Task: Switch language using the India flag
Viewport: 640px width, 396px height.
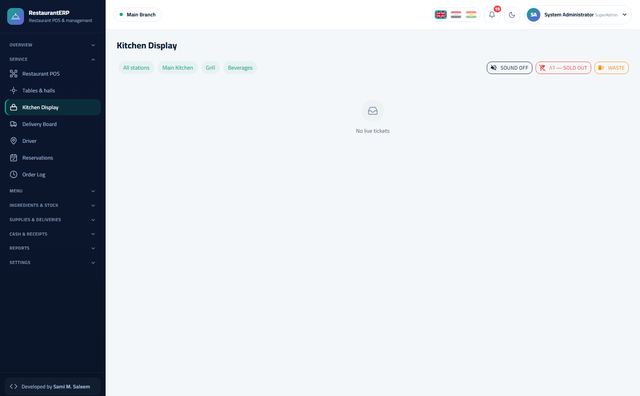Action: pos(471,15)
